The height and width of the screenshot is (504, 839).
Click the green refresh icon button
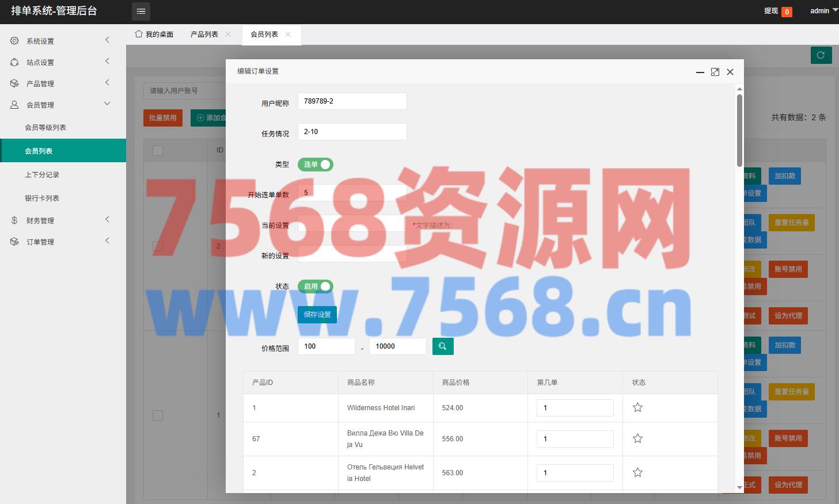point(821,55)
